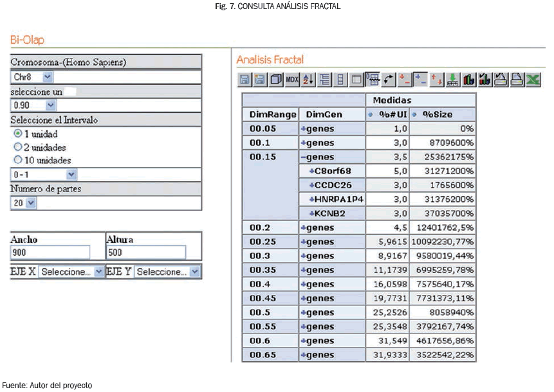The width and height of the screenshot is (554, 392).
Task: Open the EJE X Seleccione dropdown
Action: pos(98,272)
